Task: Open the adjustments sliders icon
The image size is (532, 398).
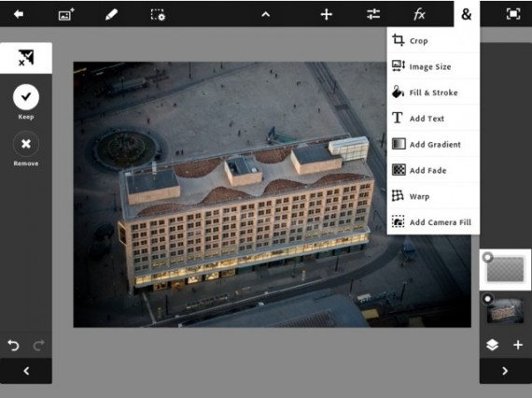Action: click(373, 14)
